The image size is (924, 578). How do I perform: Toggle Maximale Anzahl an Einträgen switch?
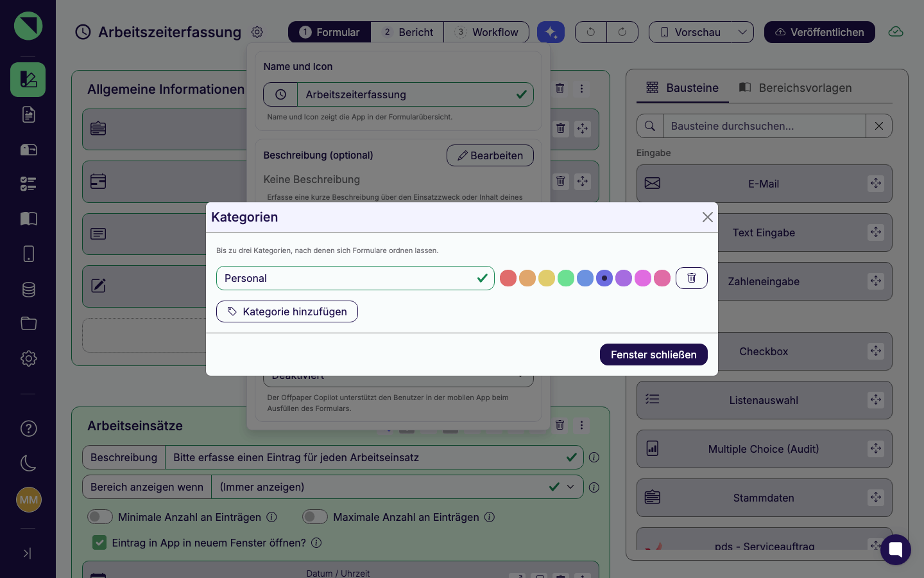pos(315,517)
